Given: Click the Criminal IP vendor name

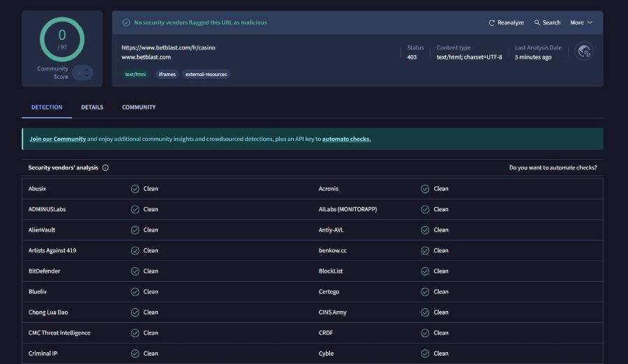Looking at the screenshot, I should coord(43,354).
